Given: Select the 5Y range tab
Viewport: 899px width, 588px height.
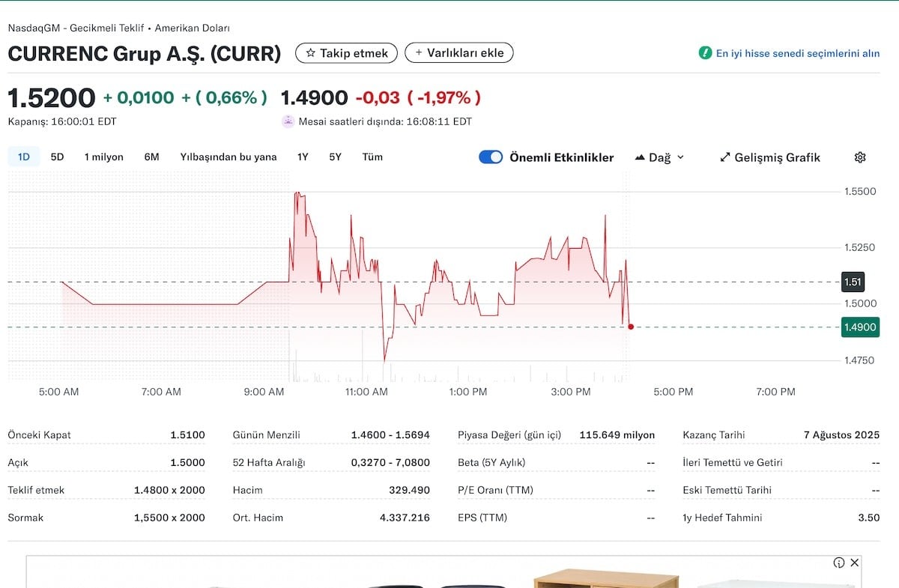Looking at the screenshot, I should [335, 157].
